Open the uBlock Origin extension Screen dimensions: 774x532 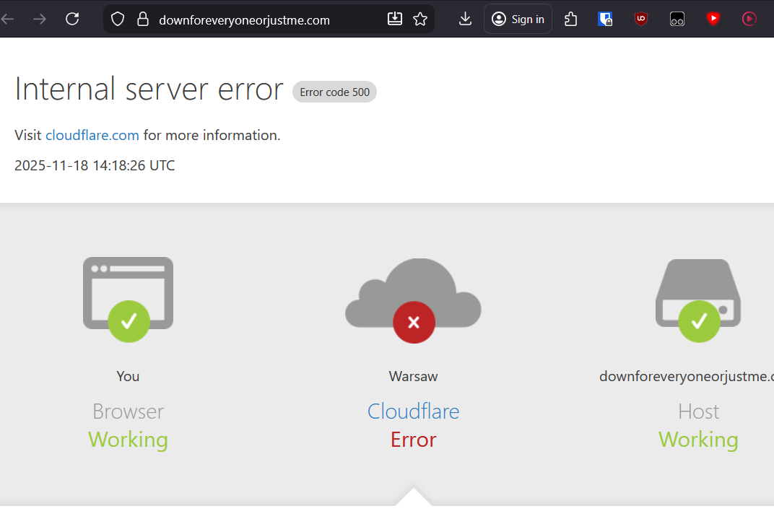(x=641, y=19)
